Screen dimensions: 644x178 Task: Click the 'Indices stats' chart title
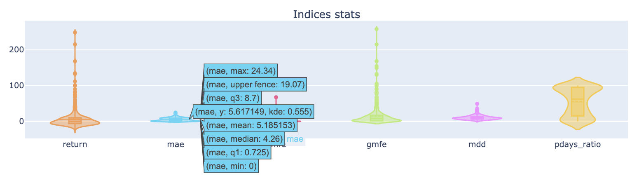[326, 15]
